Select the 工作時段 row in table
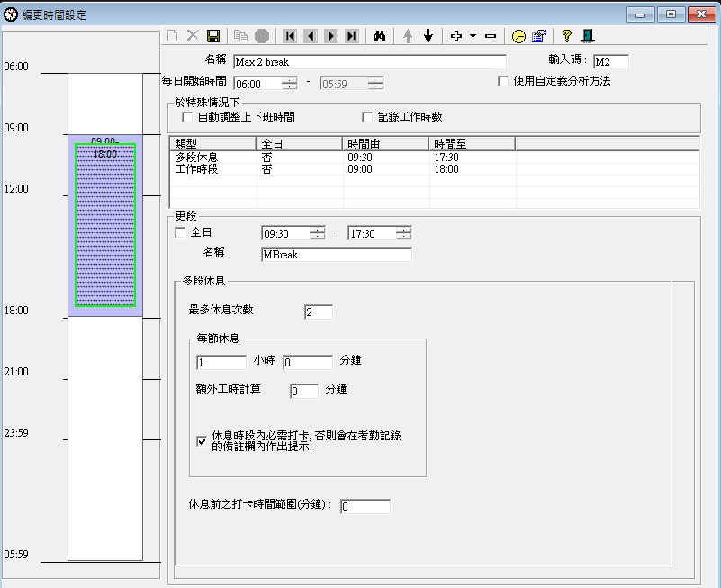 point(435,169)
